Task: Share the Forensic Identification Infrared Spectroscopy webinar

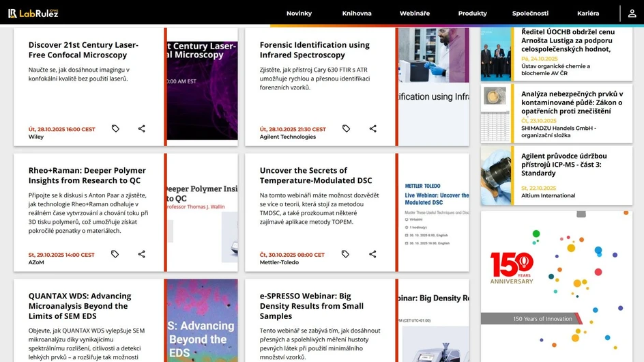Action: (372, 128)
